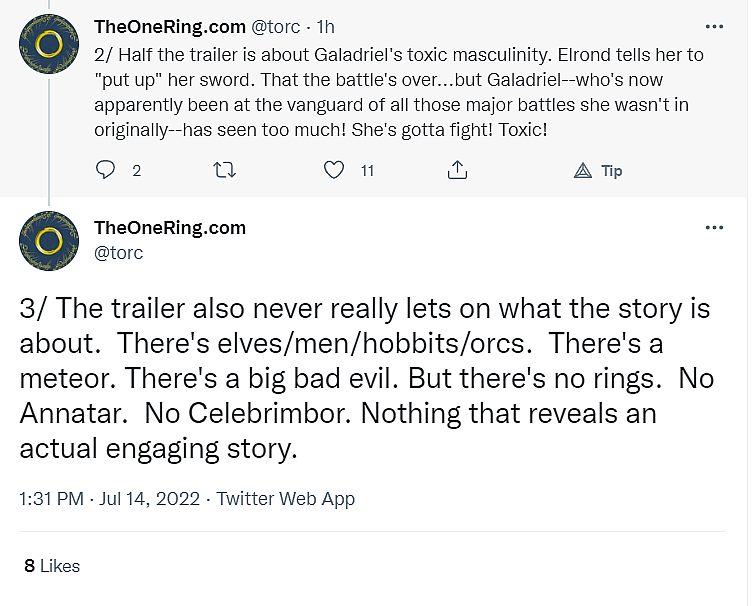Open the three-dot menu on the 3/ tweet
754x606 pixels.
pos(714,228)
